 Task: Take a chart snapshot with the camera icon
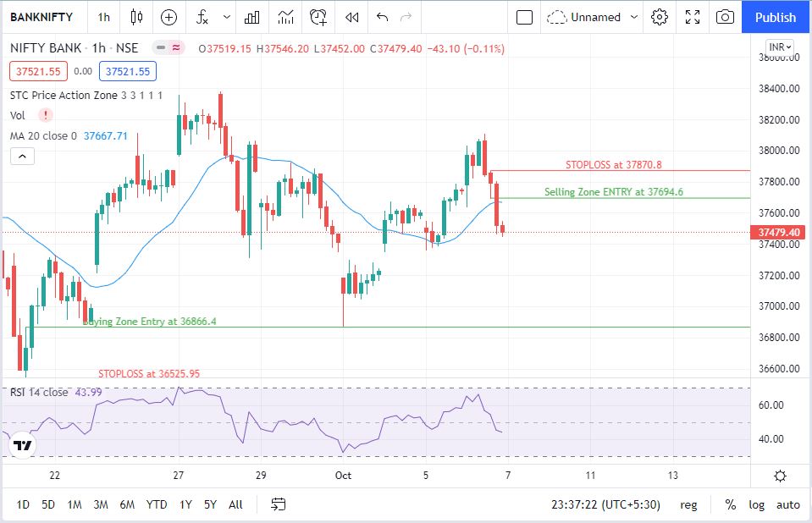tap(725, 17)
